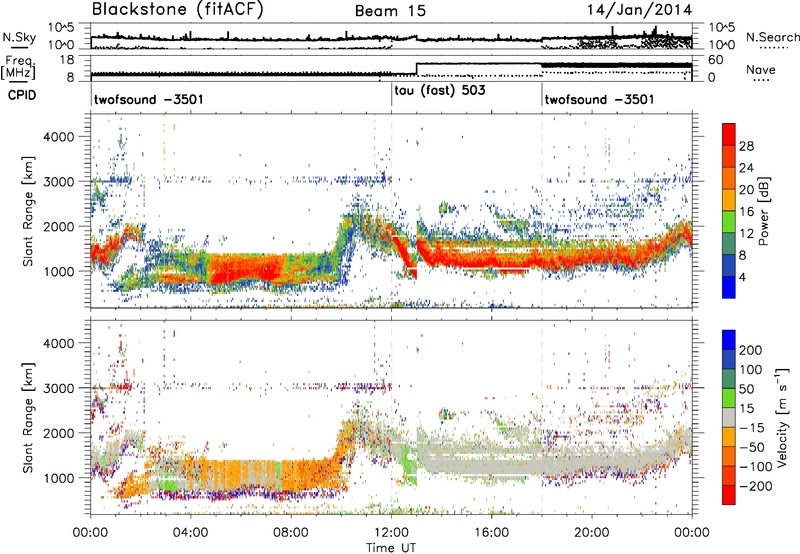800x554 pixels.
Task: Click the positive '50' Velocity colorbar tick
Action: tap(747, 389)
